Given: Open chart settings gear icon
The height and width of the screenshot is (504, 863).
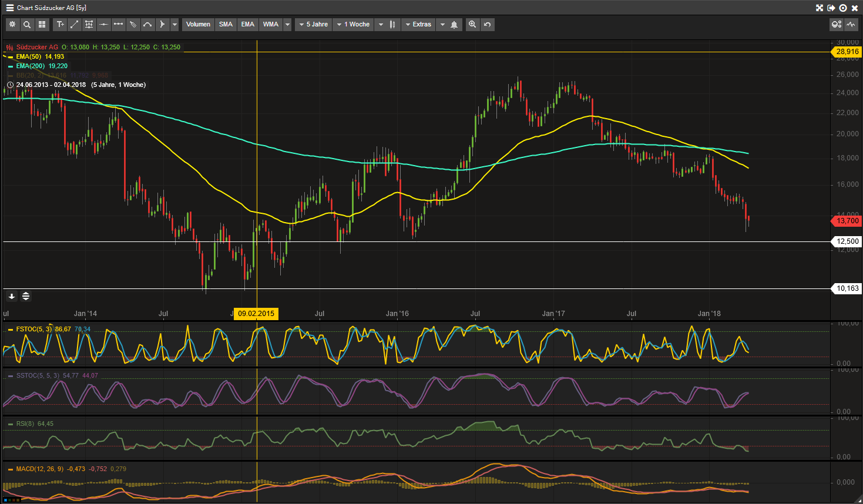Looking at the screenshot, I should 12,25.
